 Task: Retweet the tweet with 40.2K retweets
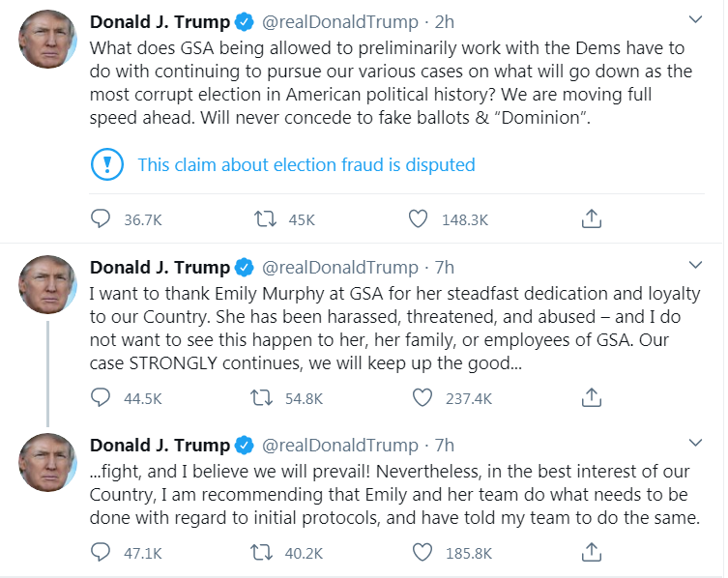262,553
